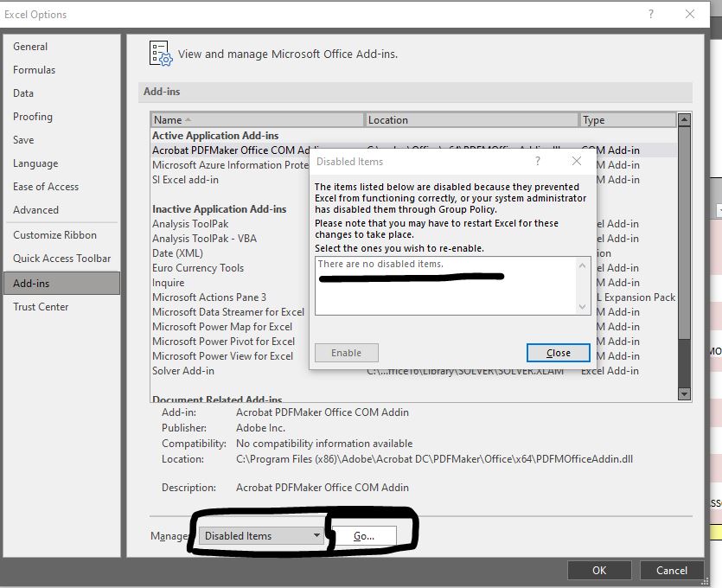Sort add-ins by the Type column header
Image resolution: width=722 pixels, height=588 pixels.
(627, 120)
